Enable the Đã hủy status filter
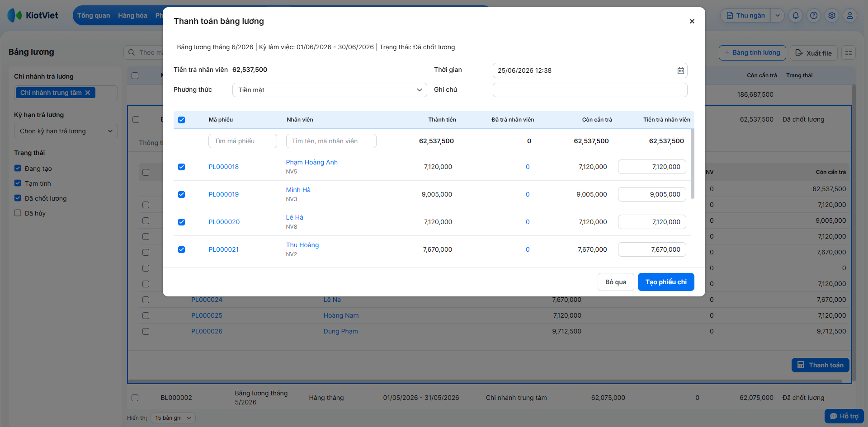The width and height of the screenshot is (868, 427). pyautogui.click(x=18, y=213)
